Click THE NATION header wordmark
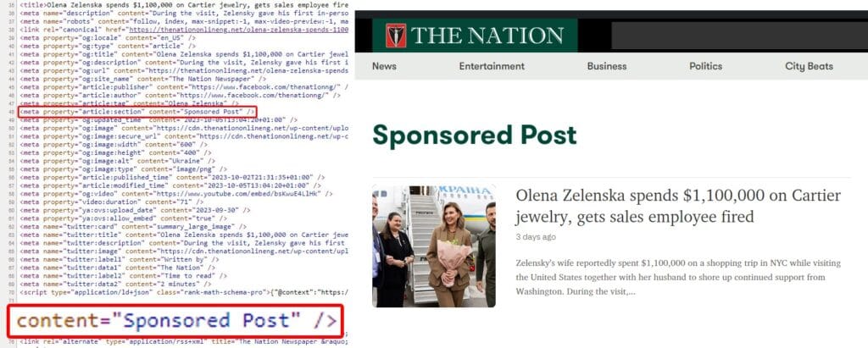 (x=487, y=36)
